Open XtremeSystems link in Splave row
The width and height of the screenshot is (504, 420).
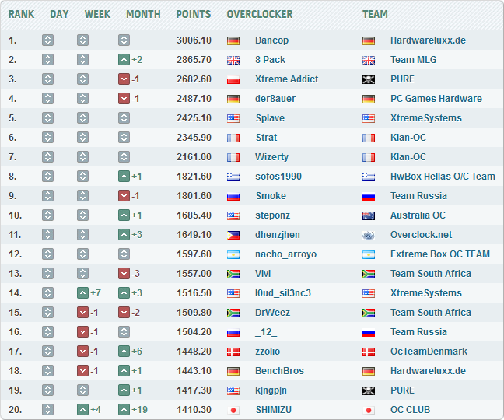(426, 118)
